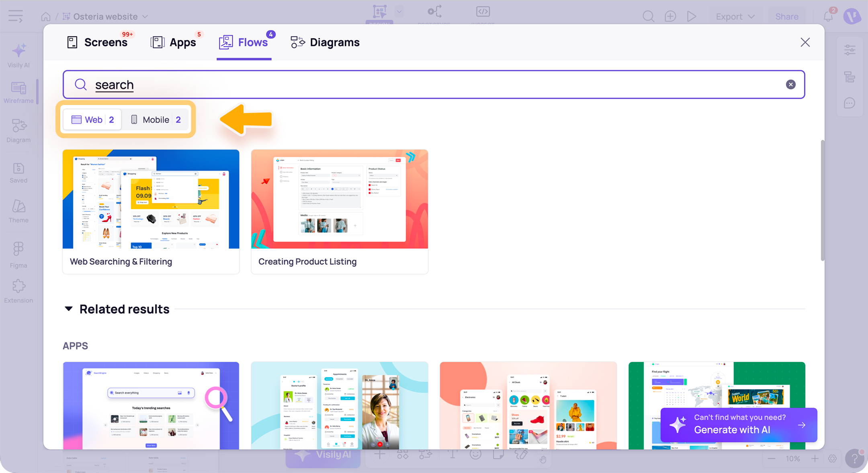Viewport: 868px width, 473px height.
Task: Open Creating Product Listing flow
Action: [x=339, y=212]
